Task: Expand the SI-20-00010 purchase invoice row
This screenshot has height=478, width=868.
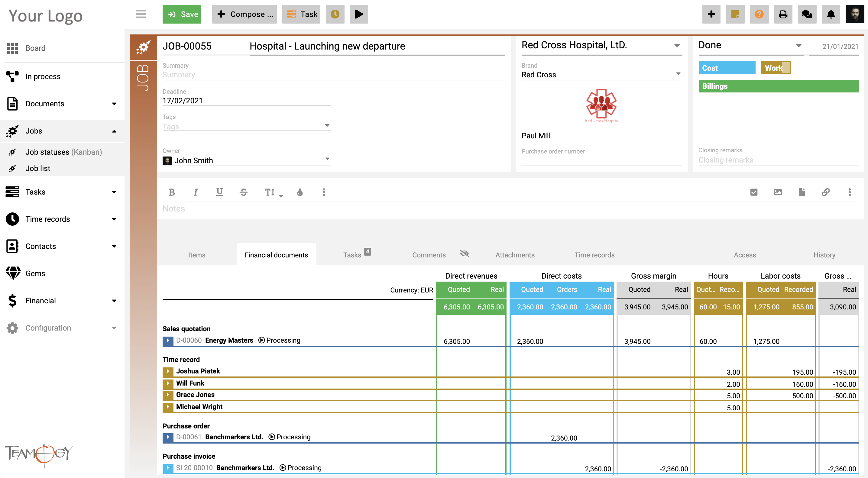Action: pos(167,468)
